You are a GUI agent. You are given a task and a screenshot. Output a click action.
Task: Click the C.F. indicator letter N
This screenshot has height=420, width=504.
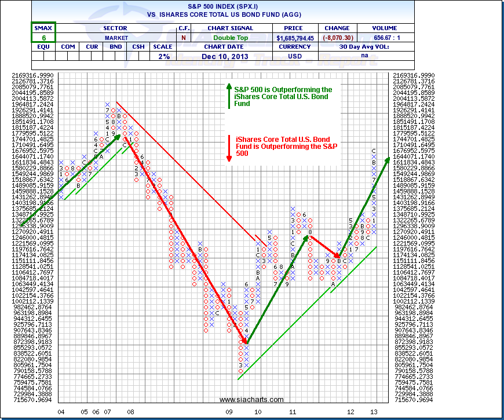tap(184, 38)
